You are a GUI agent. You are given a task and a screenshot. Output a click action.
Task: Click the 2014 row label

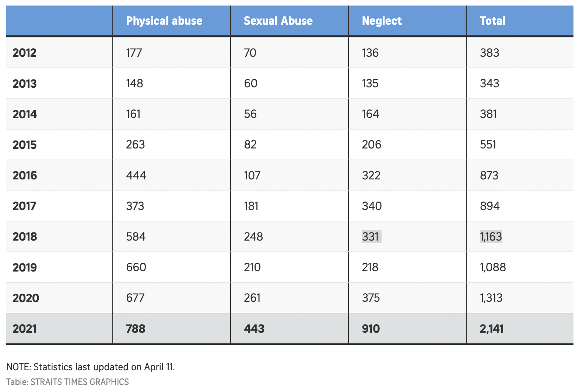[x=25, y=114]
